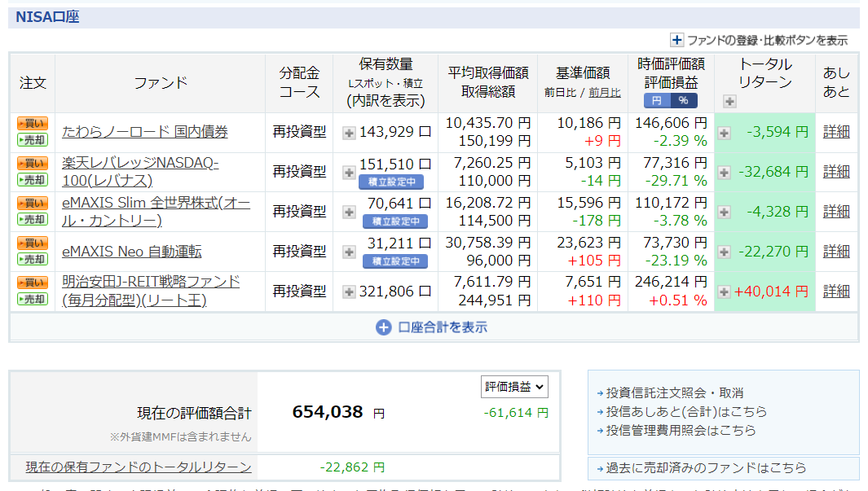The image size is (868, 491).
Task: Expand total return details for +40,014 円
Action: 724,292
